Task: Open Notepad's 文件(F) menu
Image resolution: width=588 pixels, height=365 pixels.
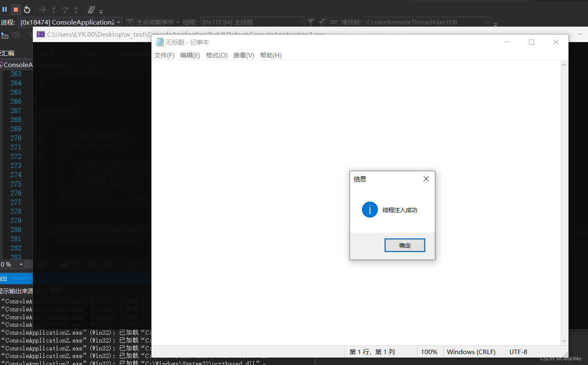Action: point(164,55)
